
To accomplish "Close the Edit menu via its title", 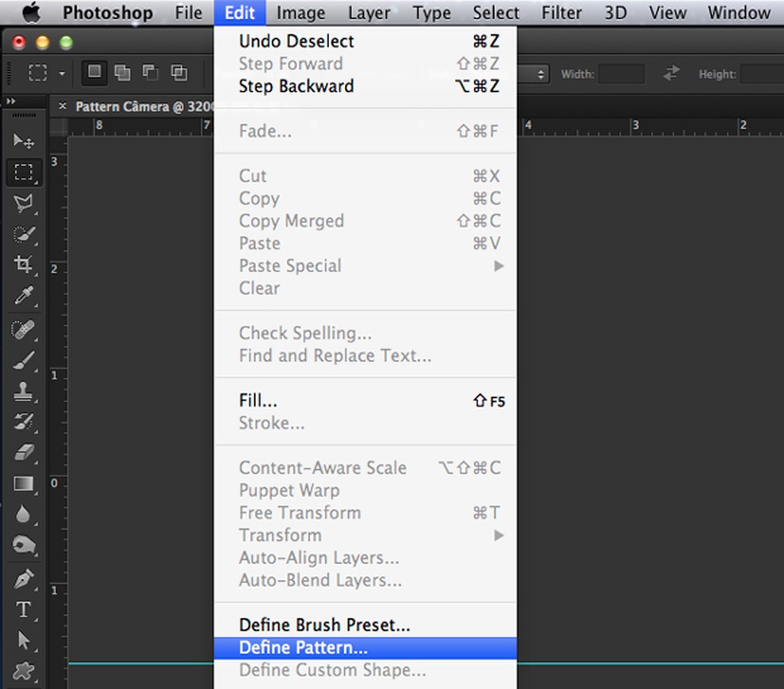I will (240, 13).
